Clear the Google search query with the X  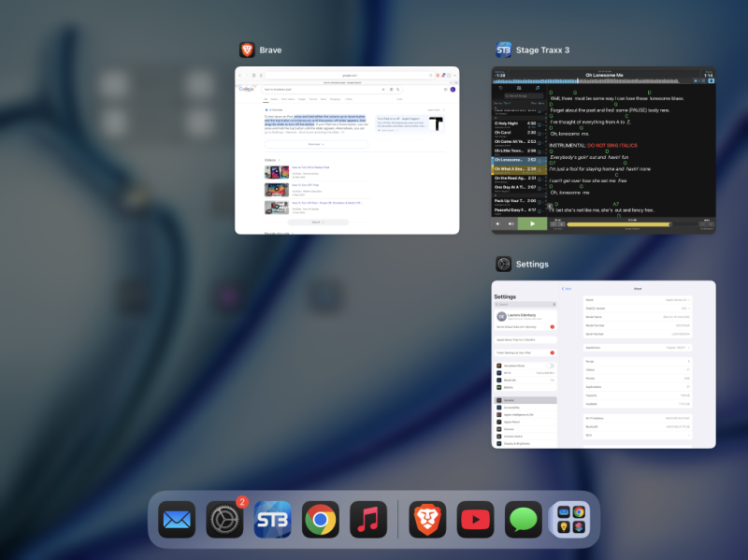383,89
